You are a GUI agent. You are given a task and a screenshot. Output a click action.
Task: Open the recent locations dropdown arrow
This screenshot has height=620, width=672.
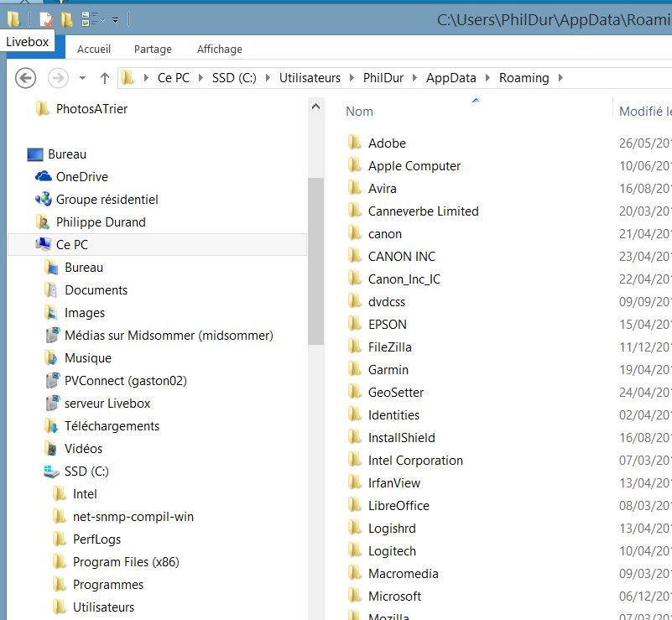point(82,78)
